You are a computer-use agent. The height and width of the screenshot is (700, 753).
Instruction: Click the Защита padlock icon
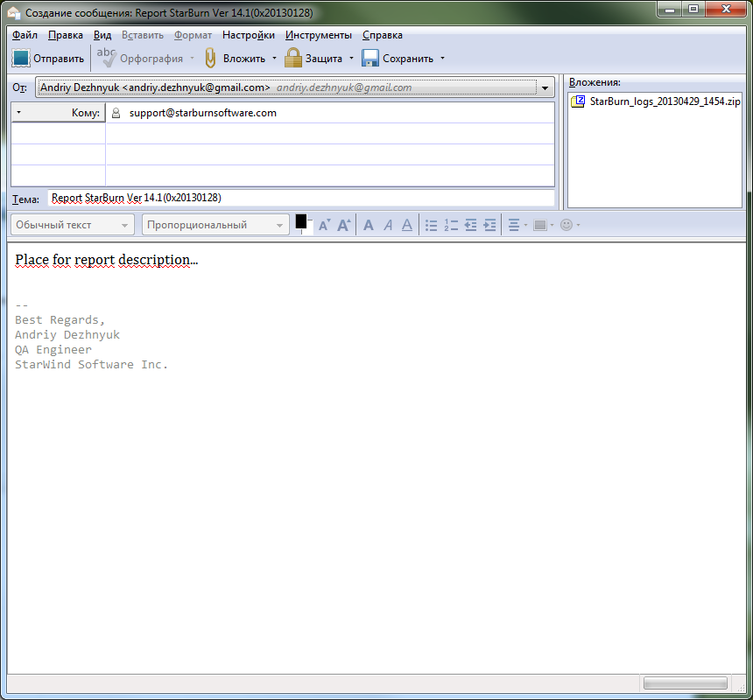point(293,58)
